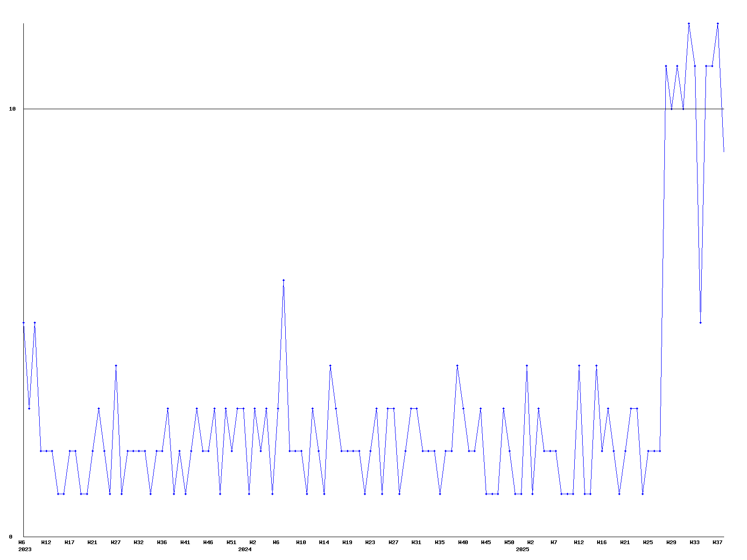Select the W14 week label on the x-axis

click(x=324, y=542)
